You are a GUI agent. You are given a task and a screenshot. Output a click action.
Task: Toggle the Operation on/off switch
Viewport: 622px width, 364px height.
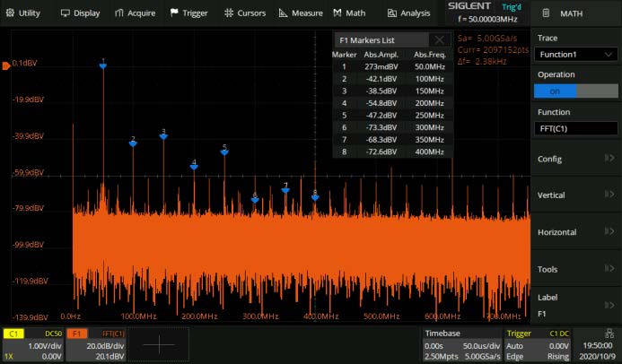click(576, 91)
